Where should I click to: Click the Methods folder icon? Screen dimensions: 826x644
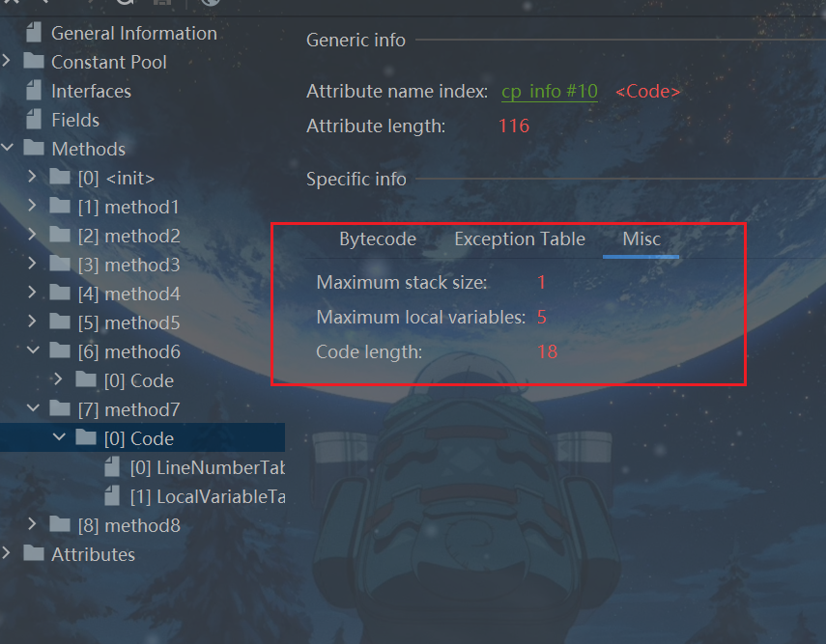point(34,149)
